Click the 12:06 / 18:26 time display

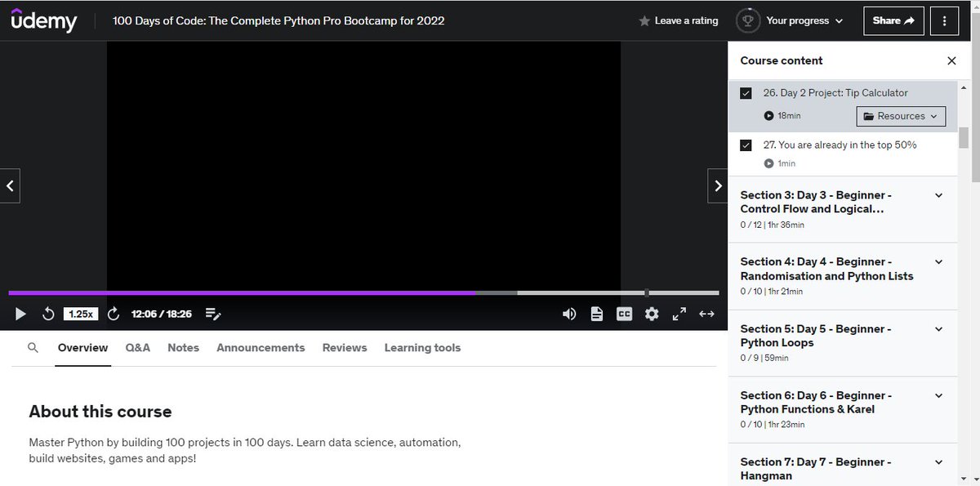coord(162,314)
